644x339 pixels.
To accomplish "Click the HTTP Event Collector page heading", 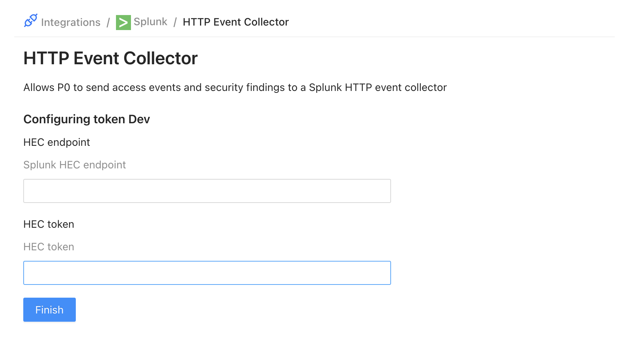I will (110, 58).
